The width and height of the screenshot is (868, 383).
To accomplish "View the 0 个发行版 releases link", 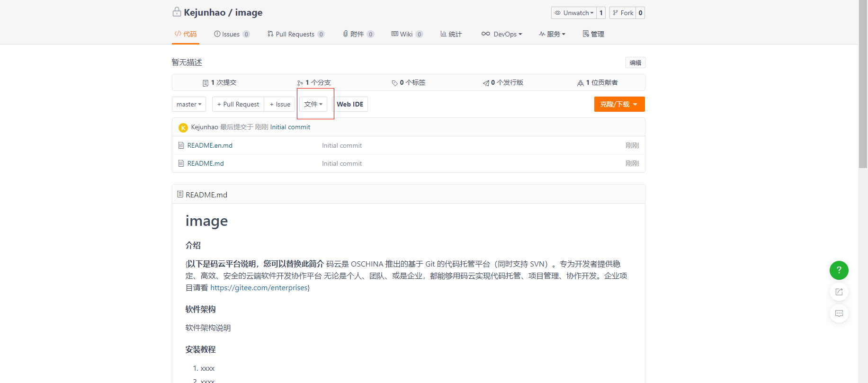I will coord(503,82).
